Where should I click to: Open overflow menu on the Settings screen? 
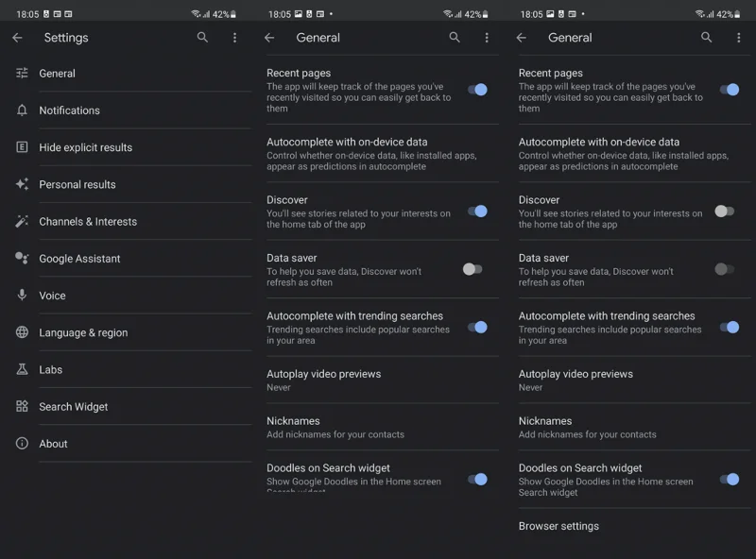[x=234, y=38]
